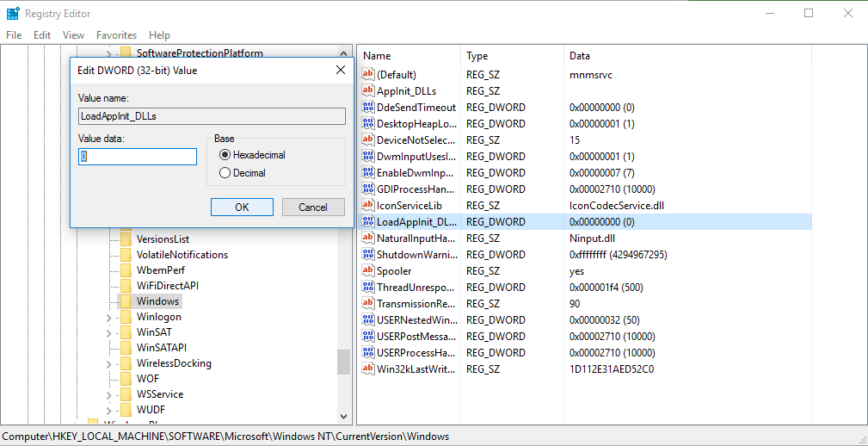This screenshot has height=446, width=868.
Task: Expand the WUDF key
Action: coord(109,411)
